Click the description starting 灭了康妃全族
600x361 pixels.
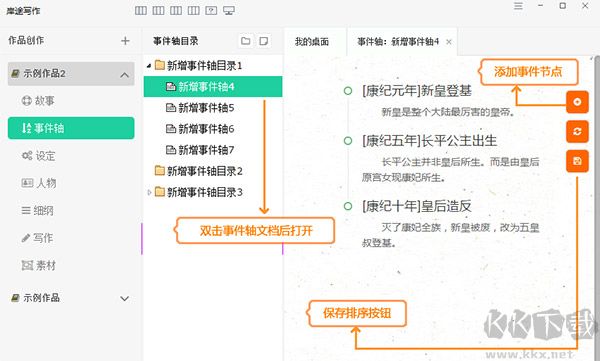tap(450, 235)
